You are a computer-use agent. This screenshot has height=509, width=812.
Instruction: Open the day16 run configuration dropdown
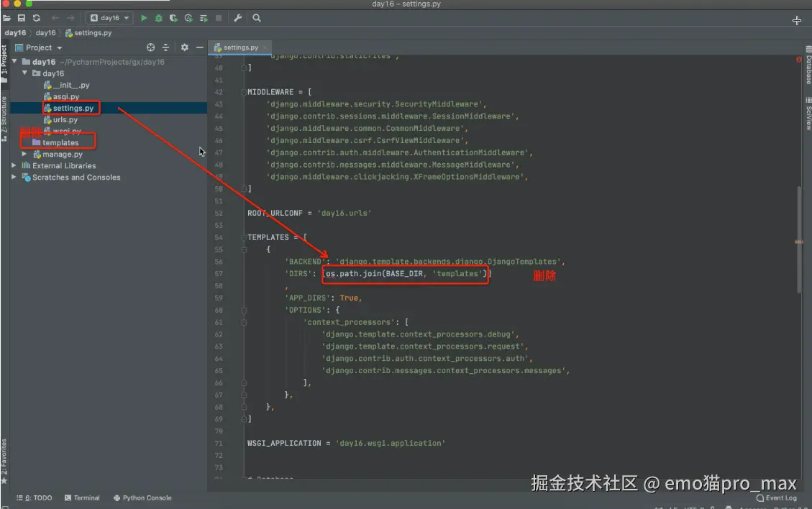click(109, 18)
